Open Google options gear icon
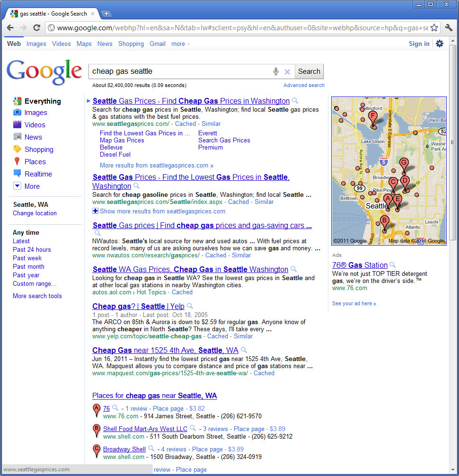This screenshot has height=476, width=459. 439,44
